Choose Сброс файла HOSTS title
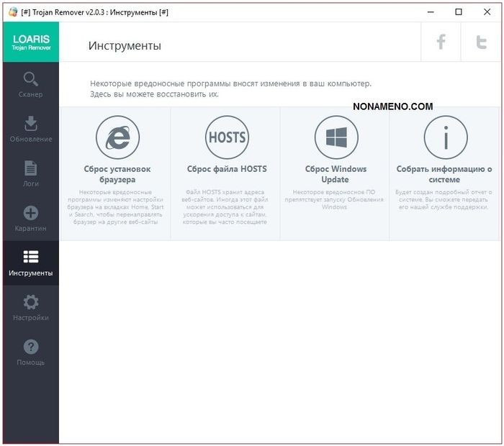Screen dimensions: 504x446 pyautogui.click(x=227, y=169)
